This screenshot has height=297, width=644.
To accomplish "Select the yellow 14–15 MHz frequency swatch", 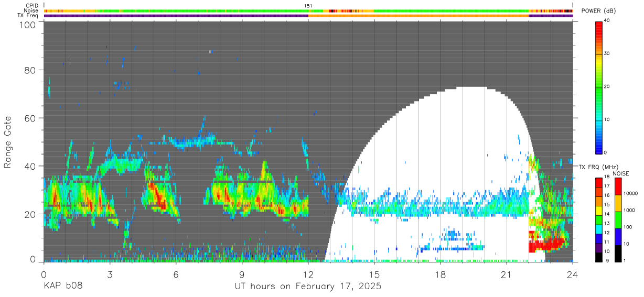I will coord(598,210).
